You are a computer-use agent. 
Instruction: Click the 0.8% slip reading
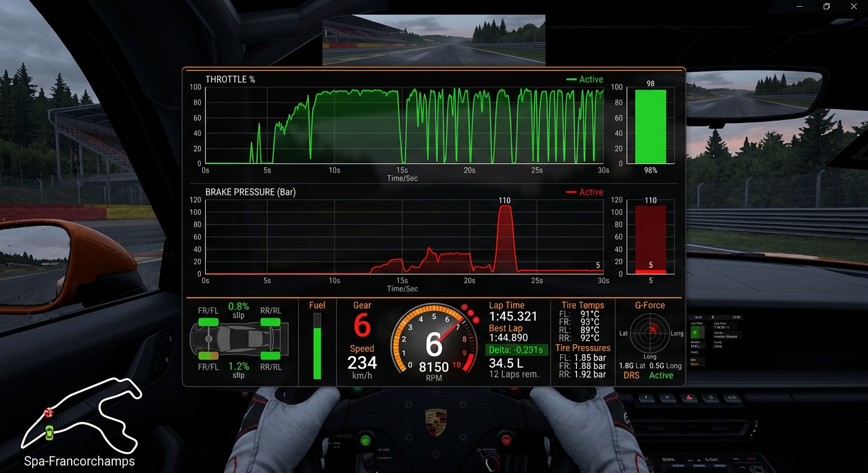[239, 306]
